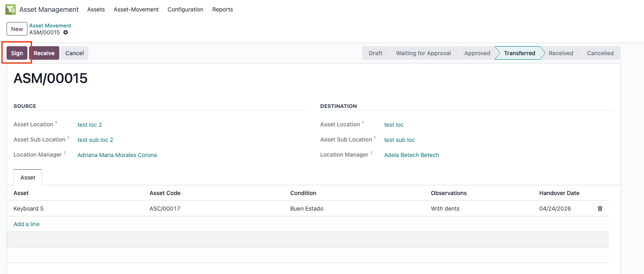
Task: Click the Sign button
Action: (x=17, y=53)
